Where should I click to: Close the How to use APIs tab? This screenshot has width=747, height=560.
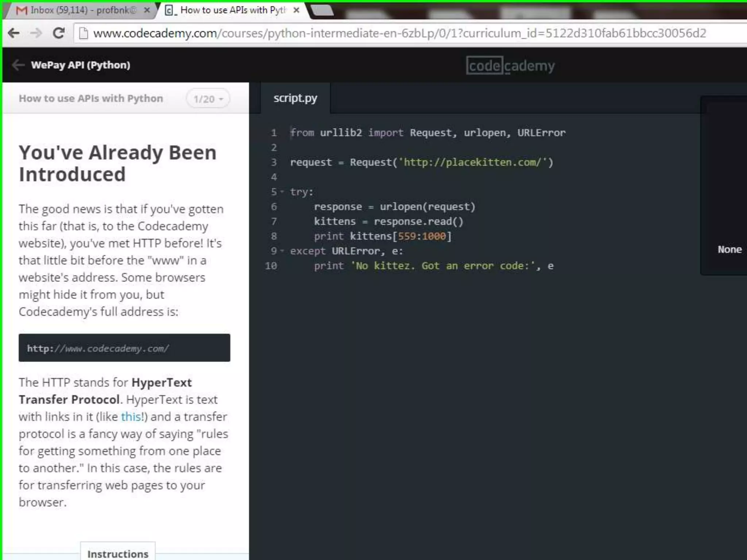click(297, 10)
